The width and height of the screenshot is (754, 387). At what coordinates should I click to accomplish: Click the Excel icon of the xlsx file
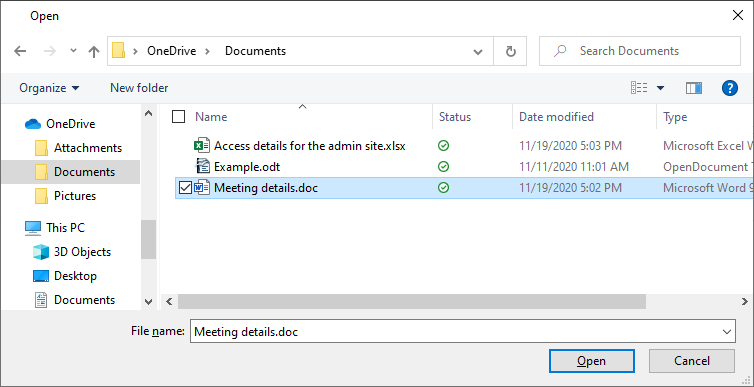(x=202, y=146)
